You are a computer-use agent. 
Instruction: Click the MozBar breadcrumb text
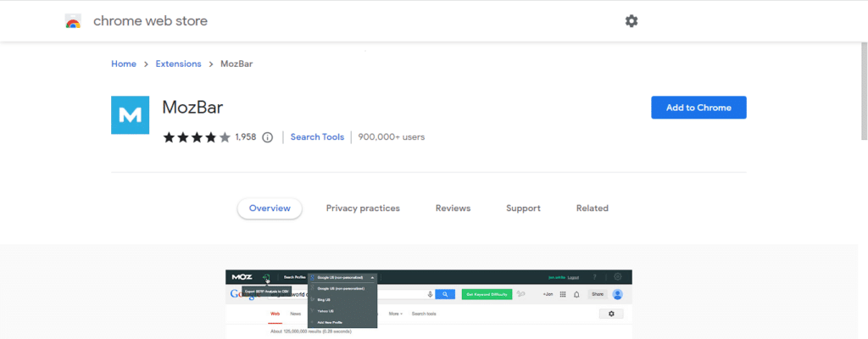tap(237, 64)
